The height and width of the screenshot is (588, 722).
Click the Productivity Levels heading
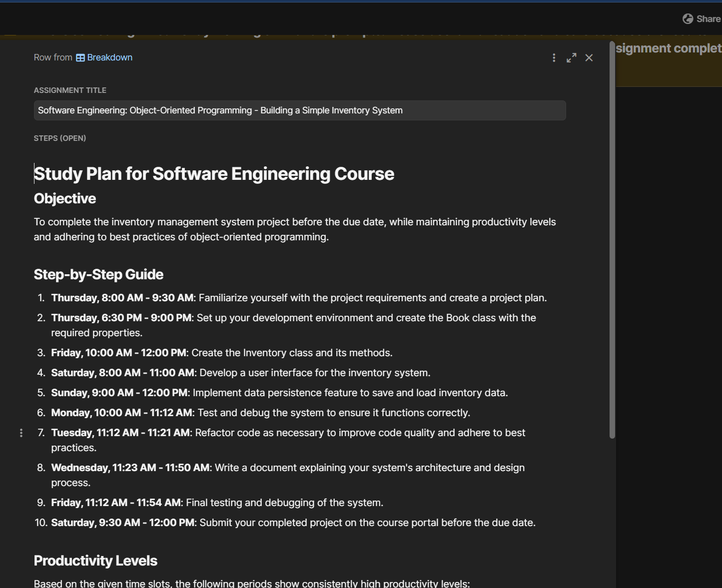click(x=95, y=561)
